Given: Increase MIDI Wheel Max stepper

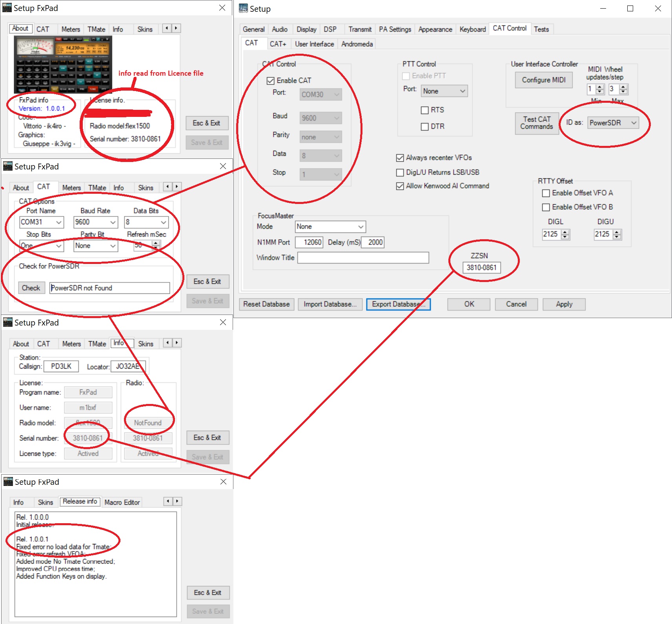Looking at the screenshot, I should pos(623,87).
